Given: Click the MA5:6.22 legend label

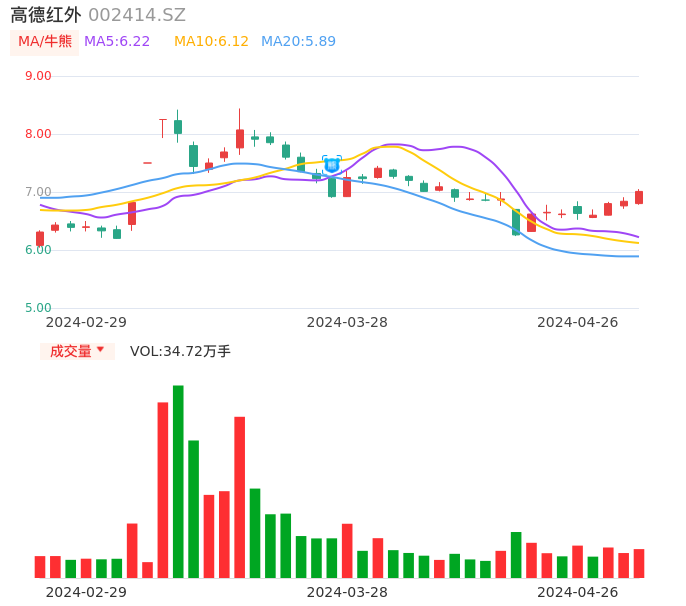Looking at the screenshot, I should coord(117,42).
